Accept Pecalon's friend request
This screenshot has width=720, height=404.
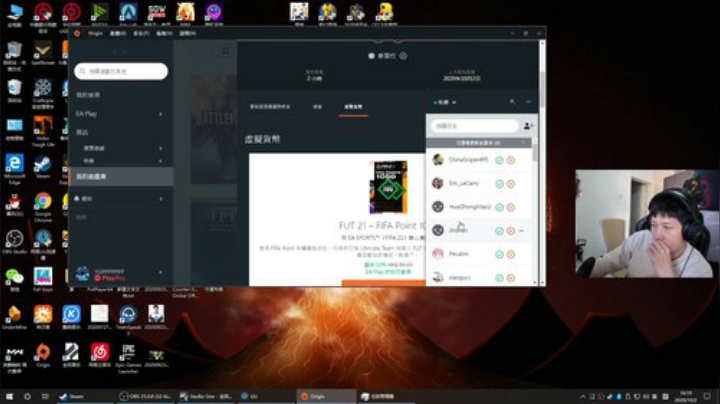pos(499,254)
